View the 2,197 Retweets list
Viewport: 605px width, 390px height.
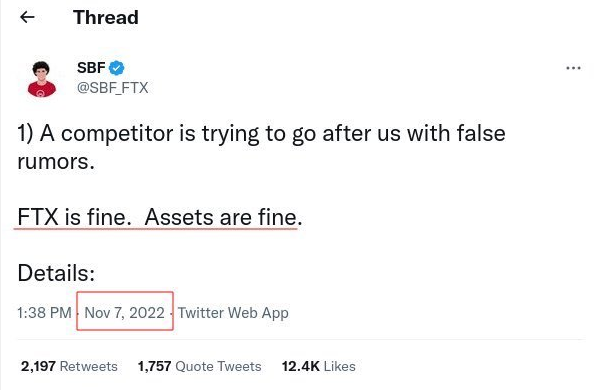pyautogui.click(x=69, y=366)
